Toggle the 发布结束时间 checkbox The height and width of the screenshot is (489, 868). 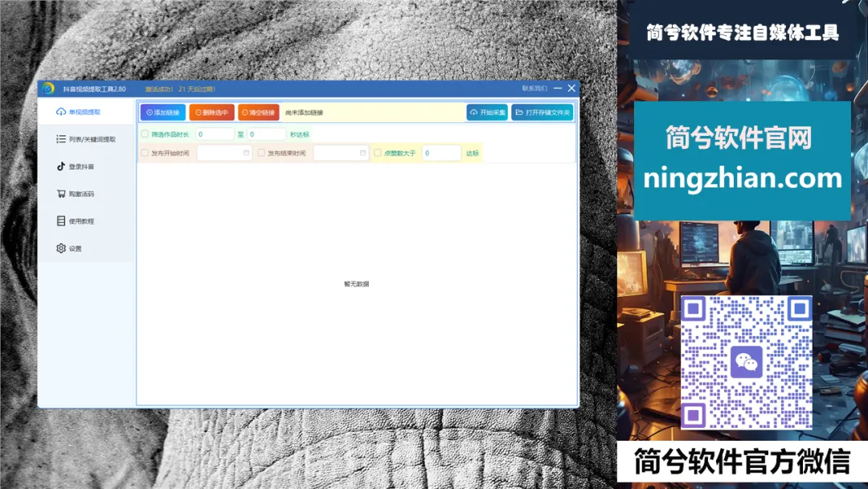[261, 153]
